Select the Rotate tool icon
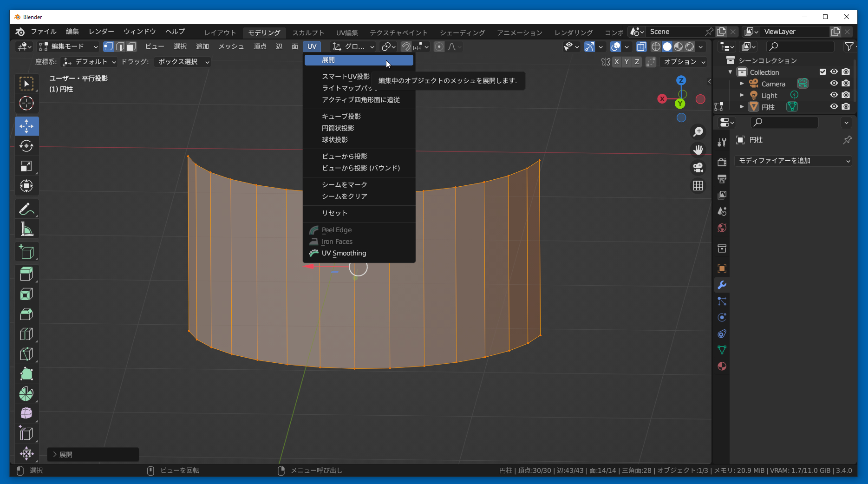The image size is (868, 484). [26, 146]
